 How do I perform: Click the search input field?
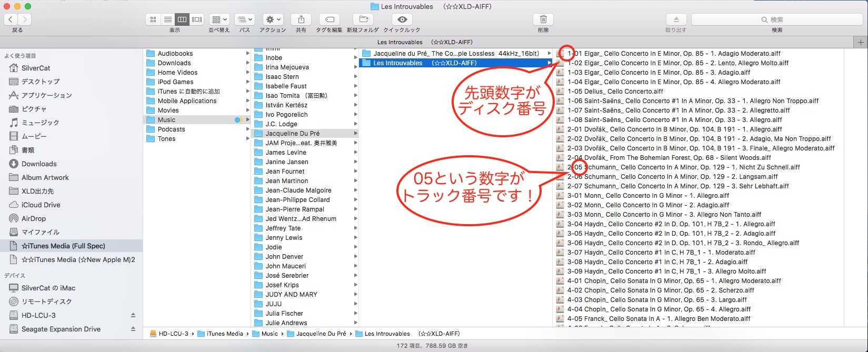[x=777, y=19]
